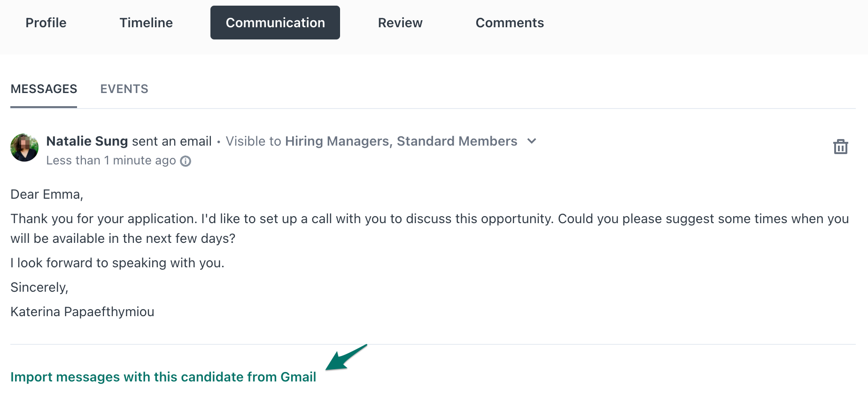This screenshot has width=868, height=404.
Task: Switch to the Review tab
Action: (x=400, y=22)
